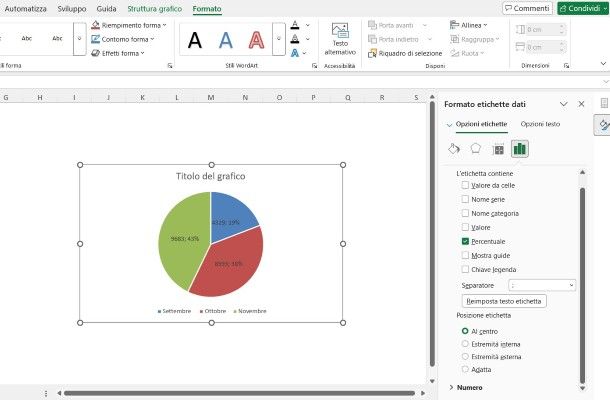The width and height of the screenshot is (610, 400).
Task: Open Effetti forma effects menu
Action: coord(118,53)
